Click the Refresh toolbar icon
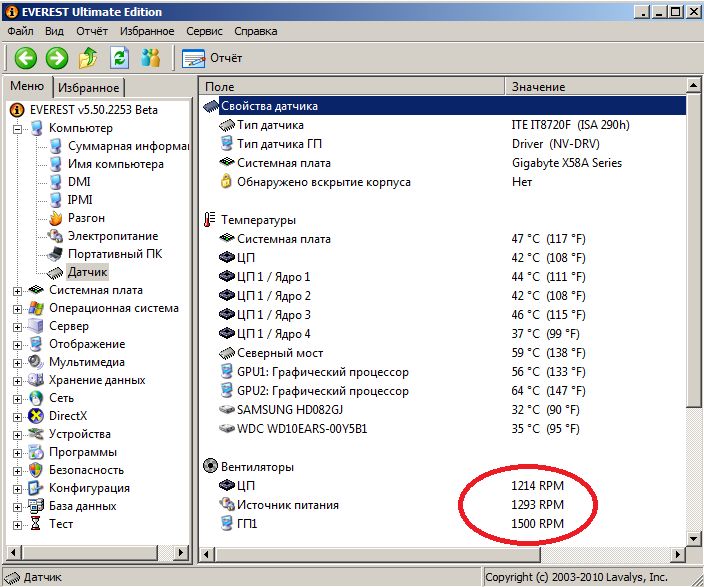 (119, 58)
